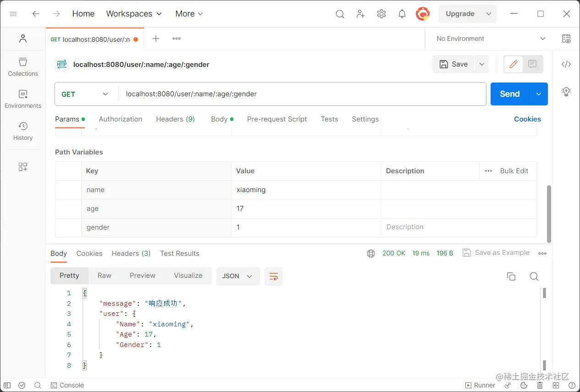Screen dimensions: 580x392
Task: Open the settings gear icon
Action: tap(381, 14)
